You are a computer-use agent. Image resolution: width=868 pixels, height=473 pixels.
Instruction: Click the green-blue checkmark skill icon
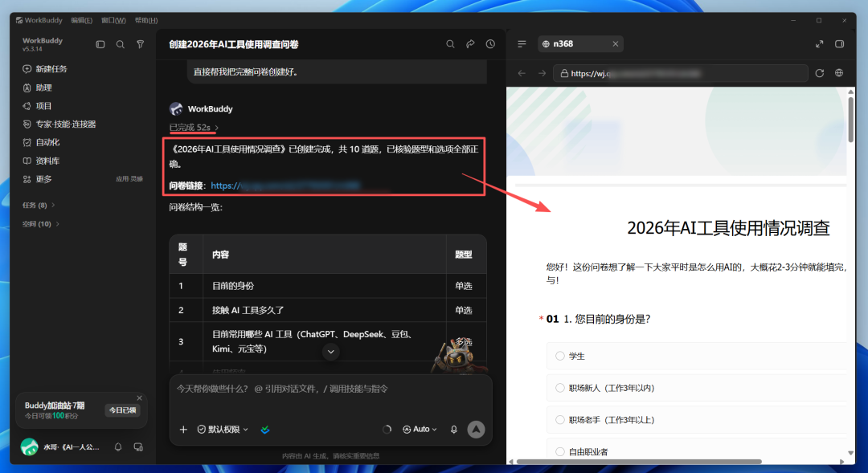[265, 430]
